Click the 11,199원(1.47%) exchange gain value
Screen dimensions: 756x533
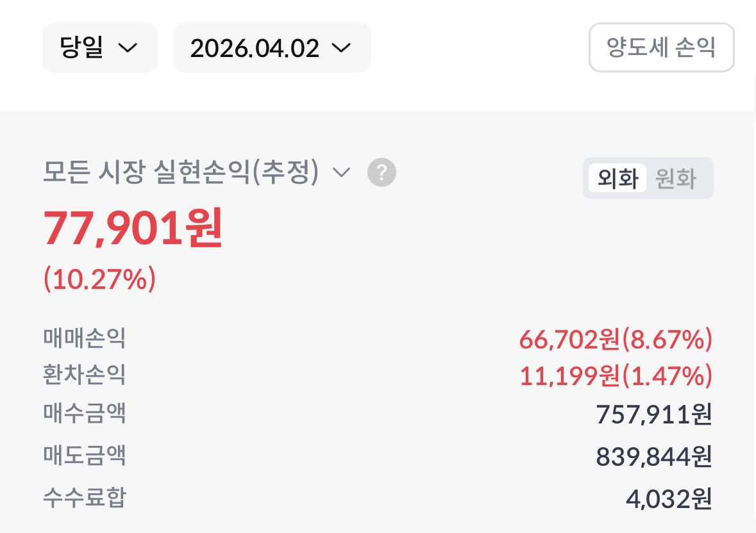(616, 377)
